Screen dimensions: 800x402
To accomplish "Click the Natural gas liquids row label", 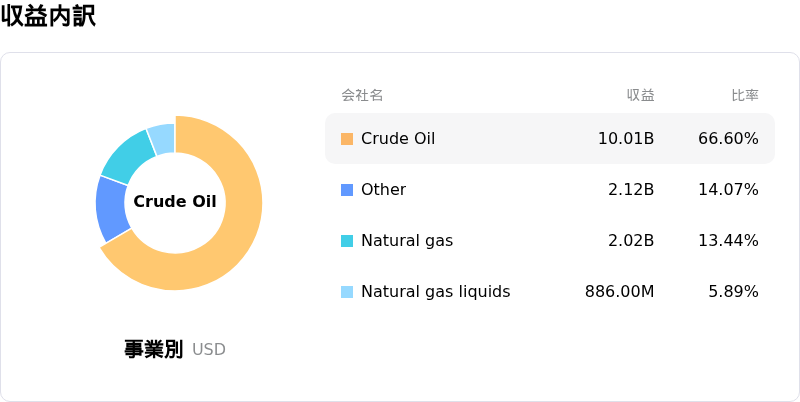I will (435, 292).
